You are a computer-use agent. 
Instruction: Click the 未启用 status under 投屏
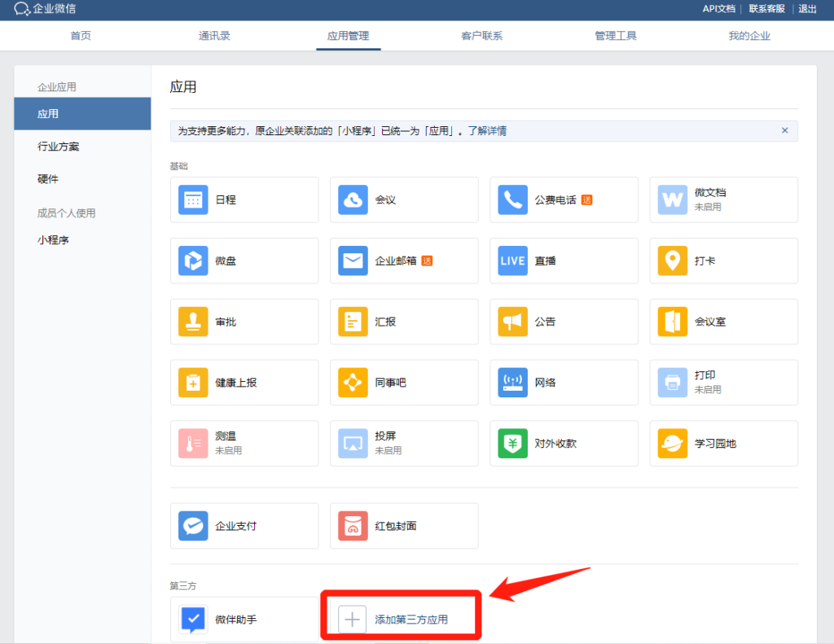tap(388, 450)
